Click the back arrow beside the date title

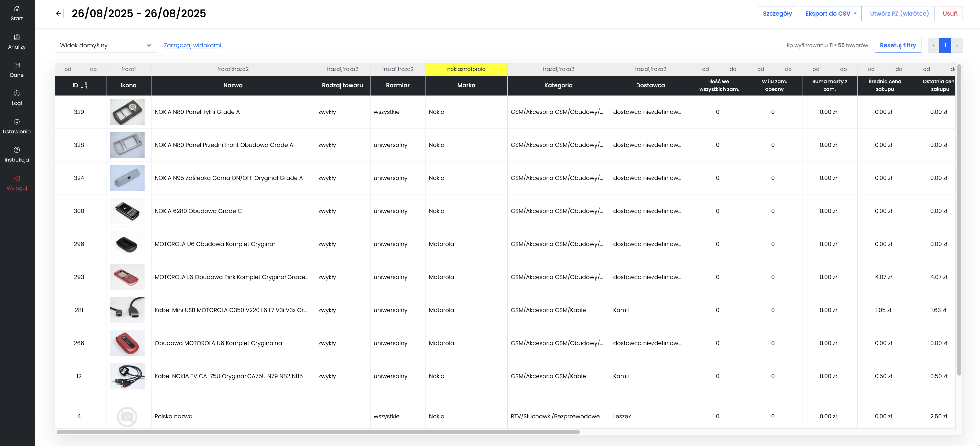pos(60,13)
